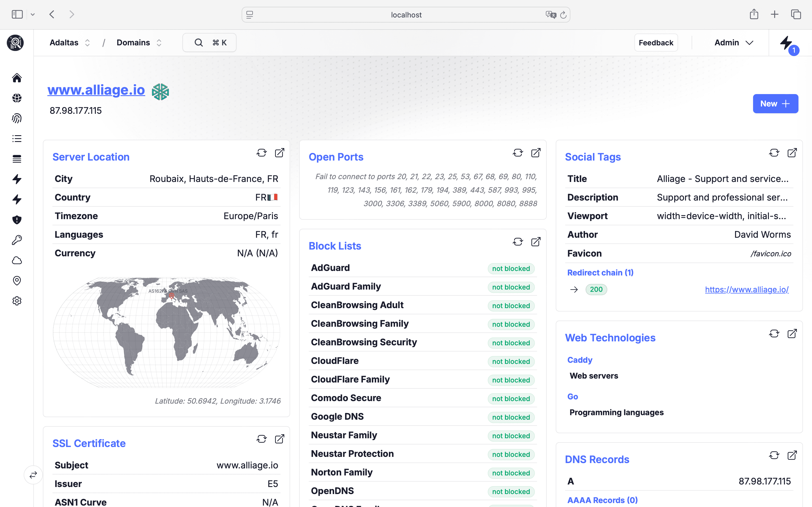
Task: Expand the AAAA Records (0) section
Action: (x=602, y=500)
